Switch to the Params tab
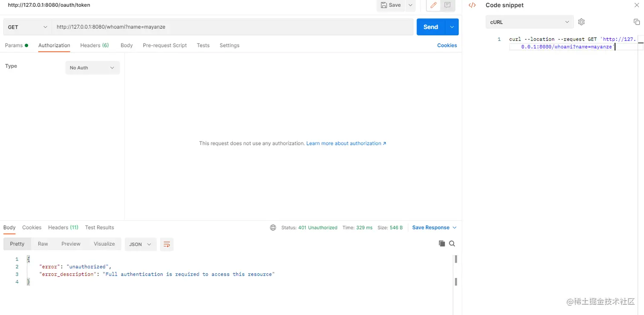Screen dimensions: 644x315 [x=16, y=45]
